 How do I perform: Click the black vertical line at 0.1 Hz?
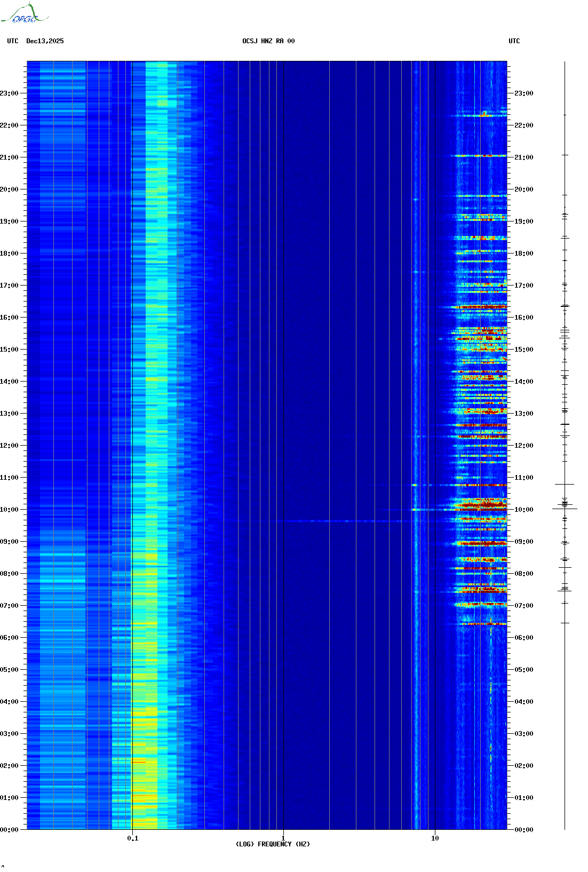coord(132,427)
